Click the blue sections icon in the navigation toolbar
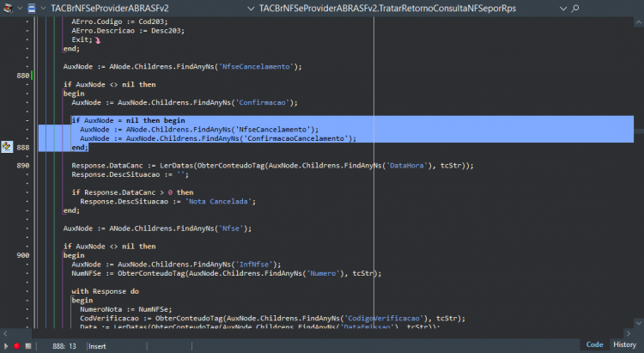 (x=32, y=8)
